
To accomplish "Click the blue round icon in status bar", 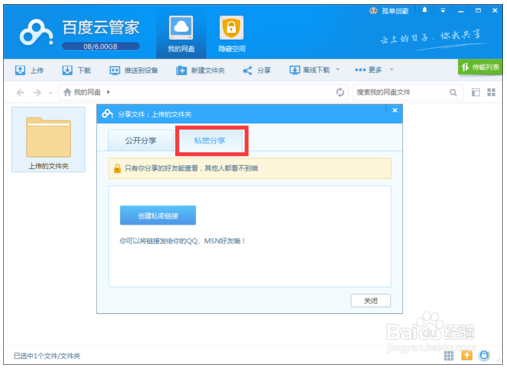I will point(484,356).
